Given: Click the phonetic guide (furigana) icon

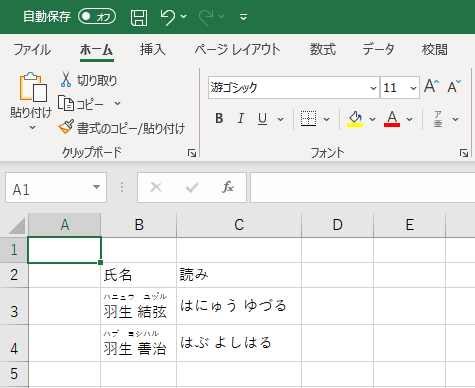Looking at the screenshot, I should [438, 119].
